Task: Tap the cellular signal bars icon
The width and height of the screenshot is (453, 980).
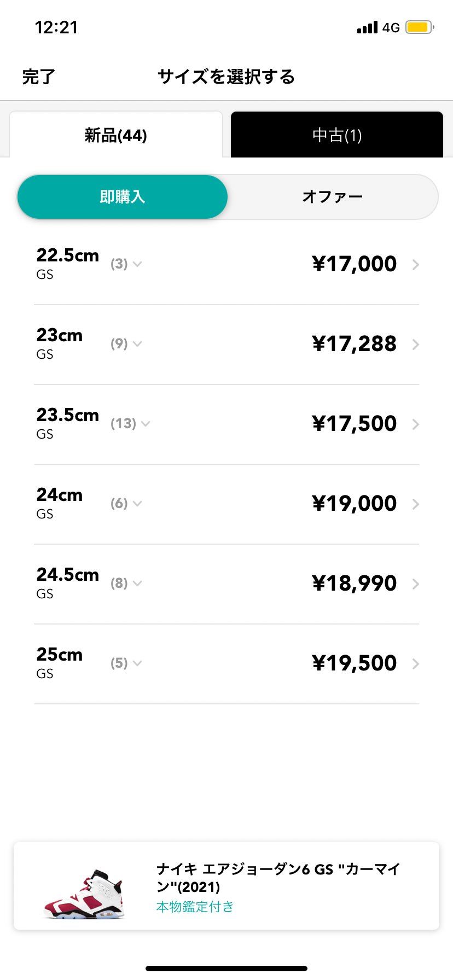Action: [x=367, y=27]
